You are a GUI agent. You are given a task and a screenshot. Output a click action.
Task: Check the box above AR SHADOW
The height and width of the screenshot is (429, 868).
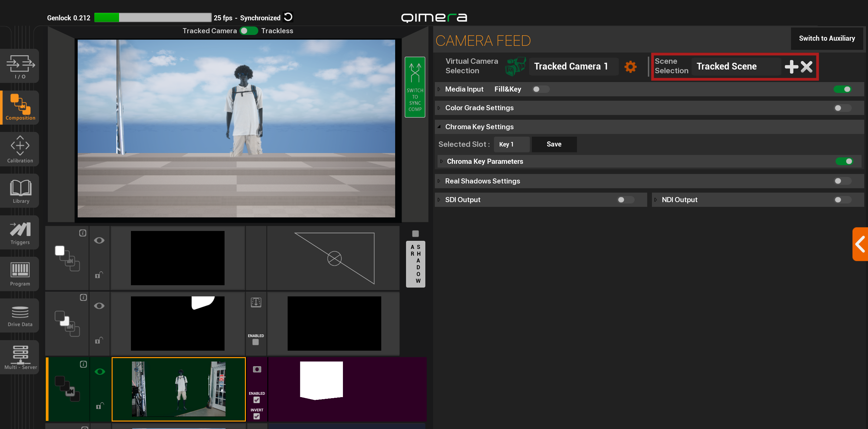point(416,234)
